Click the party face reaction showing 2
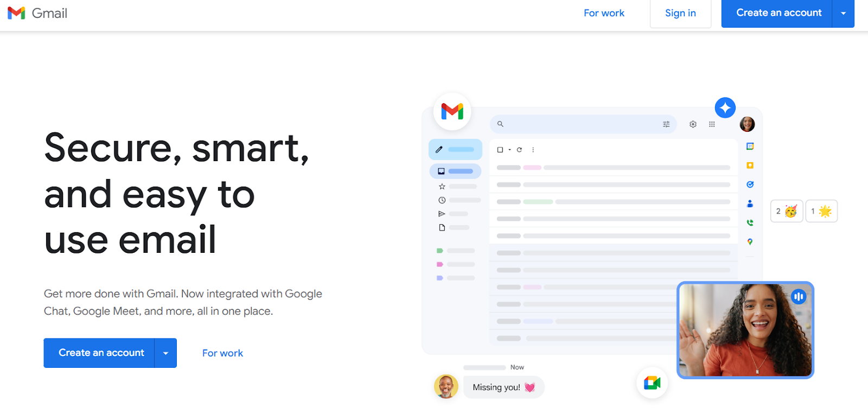Screen dimensions: 868x408 787,211
